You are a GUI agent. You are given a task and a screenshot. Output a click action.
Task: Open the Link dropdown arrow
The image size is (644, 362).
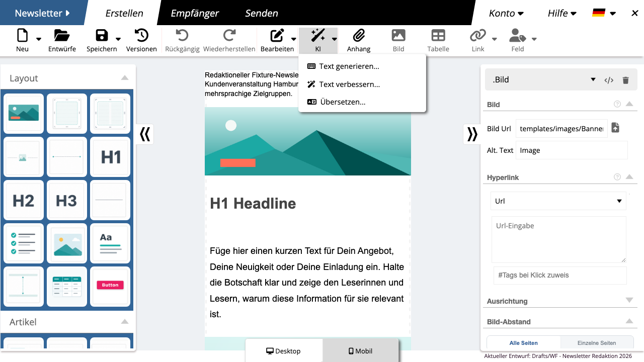(x=494, y=39)
